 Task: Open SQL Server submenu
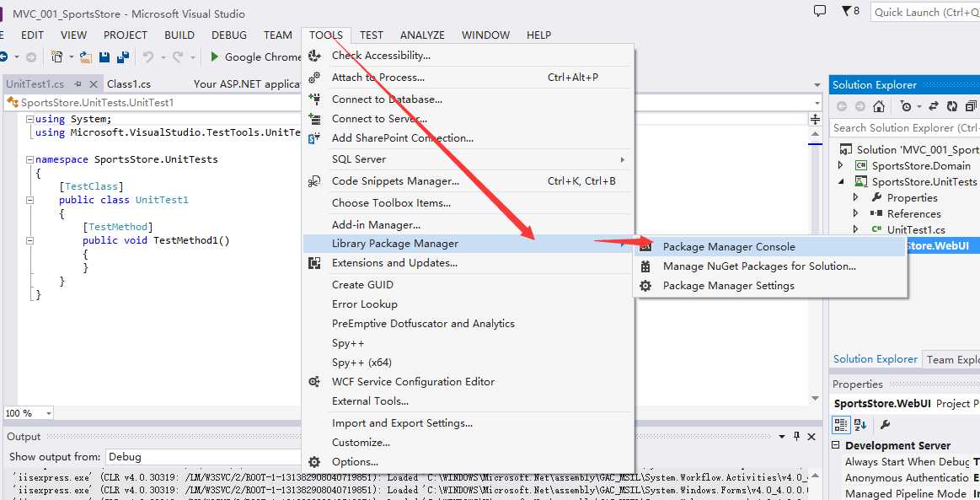(469, 159)
